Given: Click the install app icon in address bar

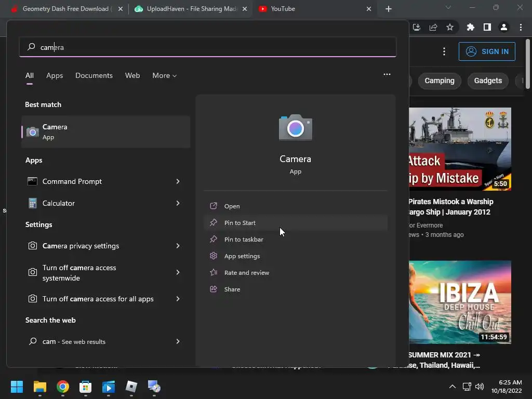Looking at the screenshot, I should 417,27.
